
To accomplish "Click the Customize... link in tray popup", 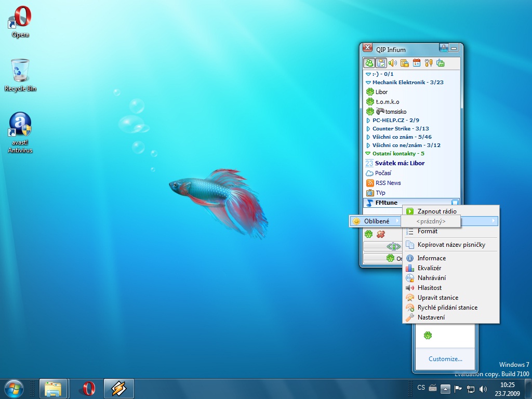I will pos(445,359).
